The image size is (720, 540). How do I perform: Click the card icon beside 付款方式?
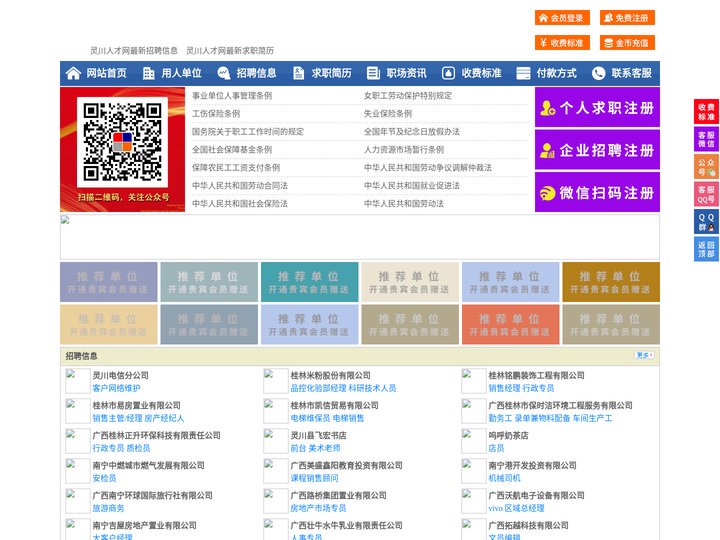tap(523, 73)
